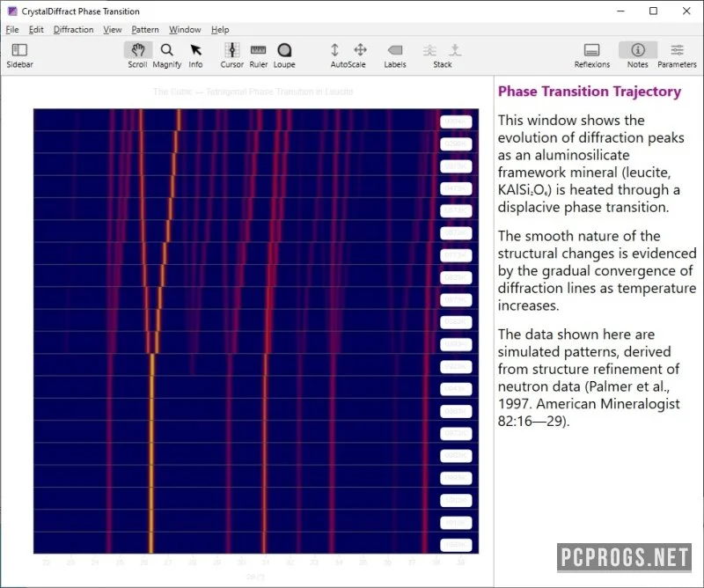The image size is (704, 588).
Task: Select the Magnify tool
Action: [x=166, y=55]
